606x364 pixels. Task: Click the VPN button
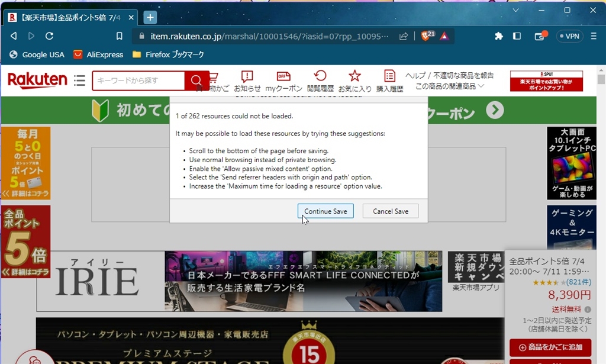click(x=569, y=36)
